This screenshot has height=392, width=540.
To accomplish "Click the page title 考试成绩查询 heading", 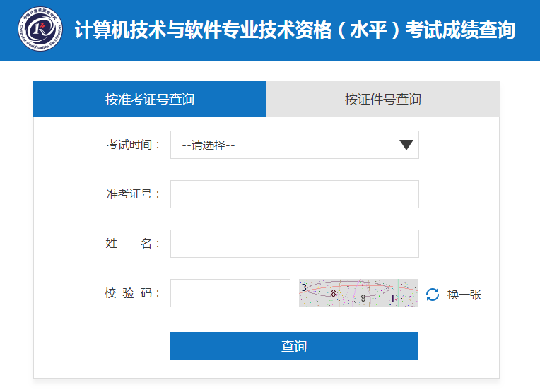I will [295, 30].
